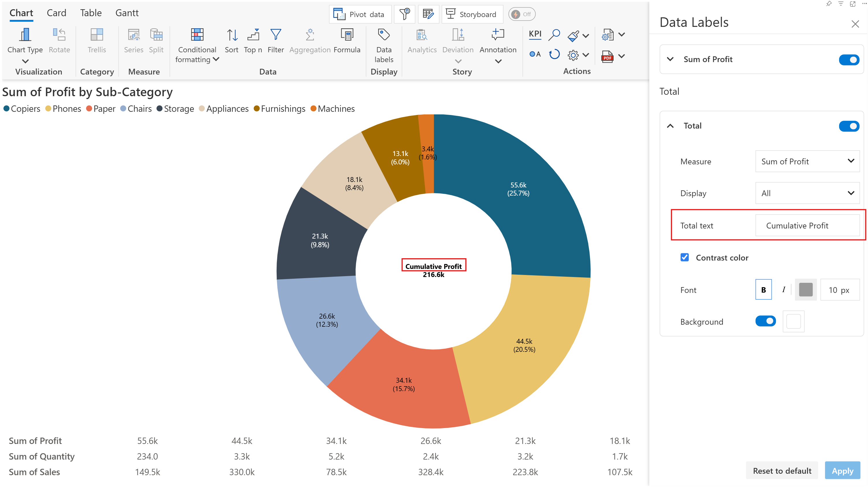Switch to the Table tab
Screen dimensions: 868x487
coord(91,13)
